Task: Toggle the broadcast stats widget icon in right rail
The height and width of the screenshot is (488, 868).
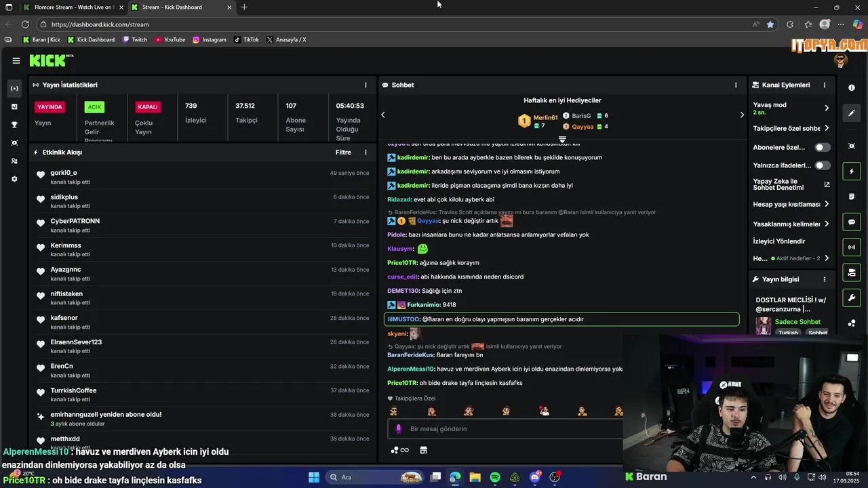Action: pos(852,247)
